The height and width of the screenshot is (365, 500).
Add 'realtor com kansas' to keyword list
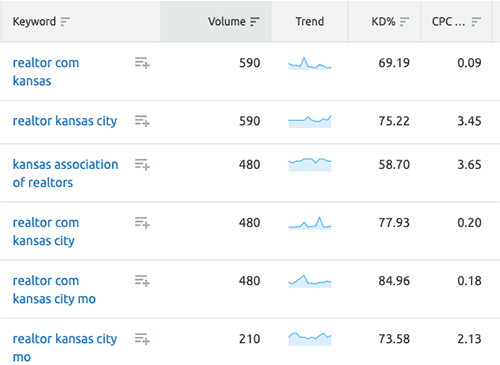pyautogui.click(x=142, y=63)
